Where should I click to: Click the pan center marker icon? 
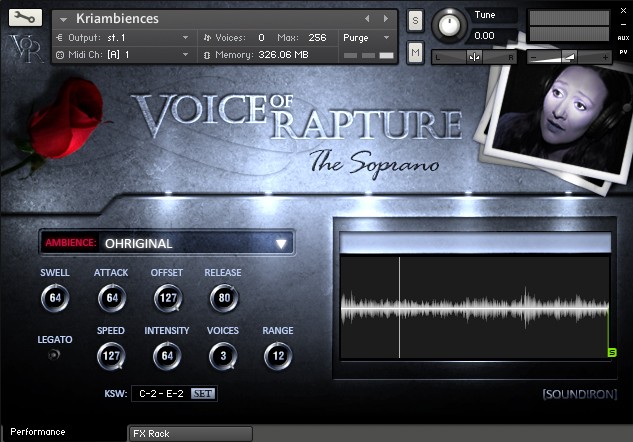click(474, 57)
